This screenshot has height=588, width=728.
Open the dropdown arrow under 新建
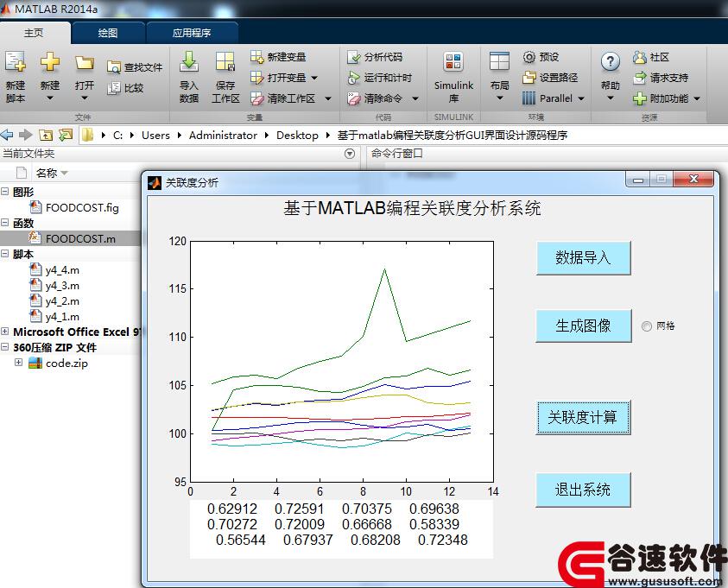tap(50, 98)
